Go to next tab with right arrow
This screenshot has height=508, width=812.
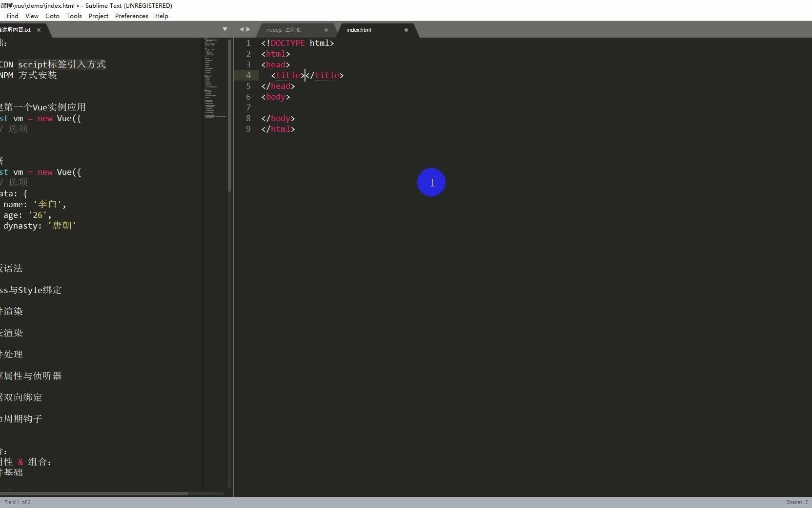click(248, 29)
